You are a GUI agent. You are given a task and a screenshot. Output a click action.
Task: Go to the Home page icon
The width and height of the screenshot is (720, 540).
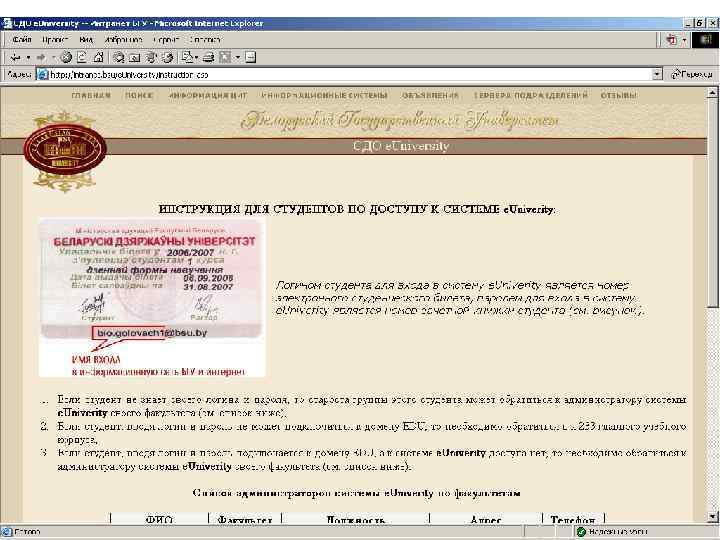tap(98, 57)
